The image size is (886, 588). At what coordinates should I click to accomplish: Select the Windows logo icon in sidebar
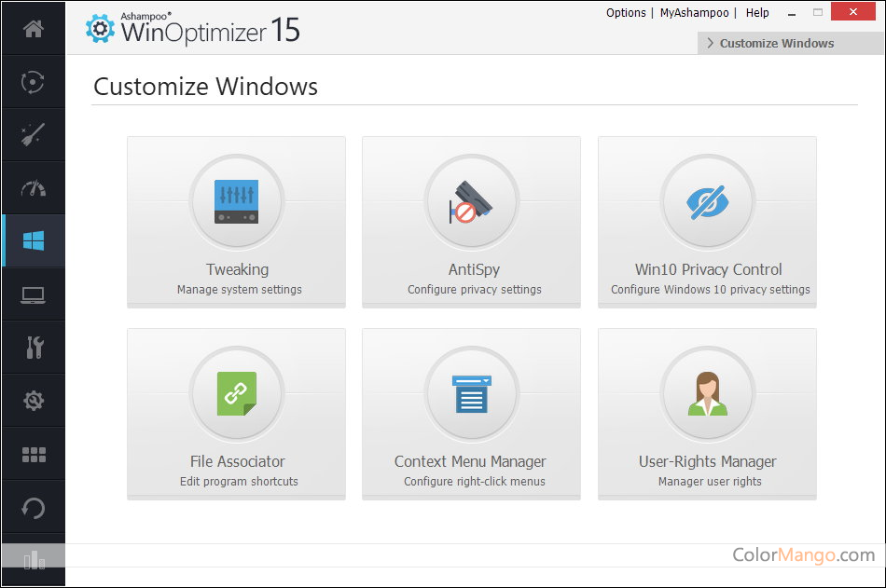click(x=34, y=240)
